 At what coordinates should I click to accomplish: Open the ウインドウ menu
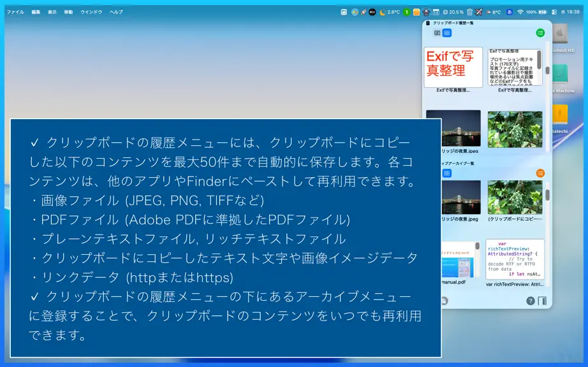pos(91,12)
